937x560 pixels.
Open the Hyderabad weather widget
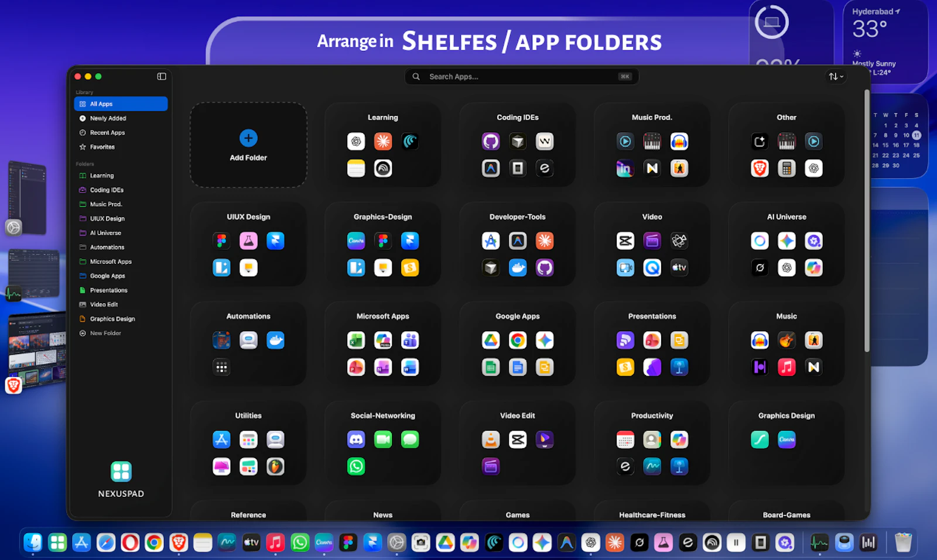click(x=885, y=42)
